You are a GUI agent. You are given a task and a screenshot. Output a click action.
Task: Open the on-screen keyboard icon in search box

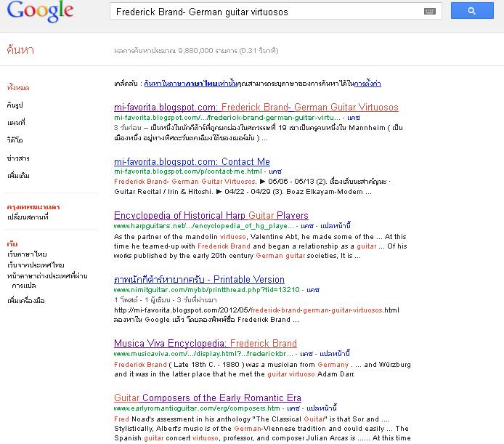(430, 12)
